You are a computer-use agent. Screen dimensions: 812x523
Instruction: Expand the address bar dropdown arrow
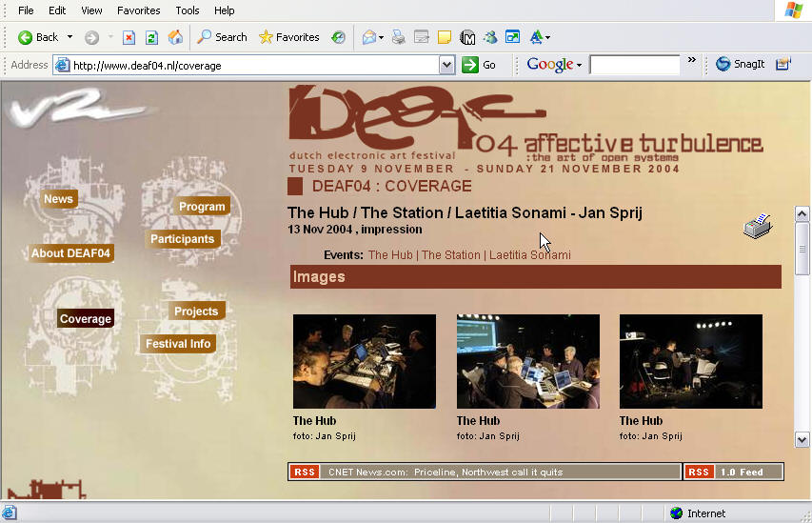(446, 66)
